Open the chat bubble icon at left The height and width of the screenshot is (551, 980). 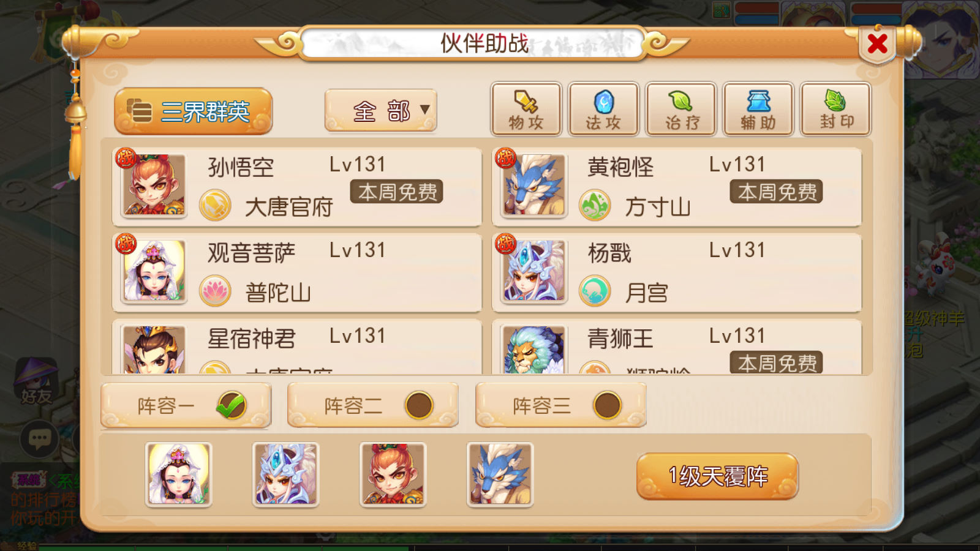coord(40,438)
